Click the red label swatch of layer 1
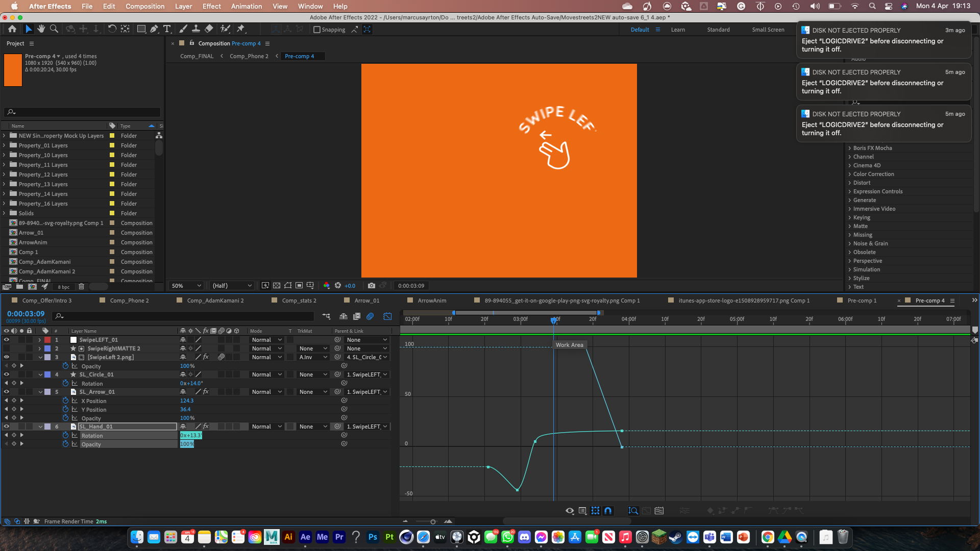 point(47,340)
